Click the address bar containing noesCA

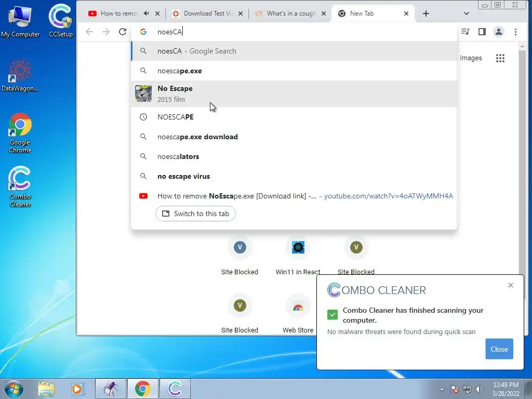294,32
